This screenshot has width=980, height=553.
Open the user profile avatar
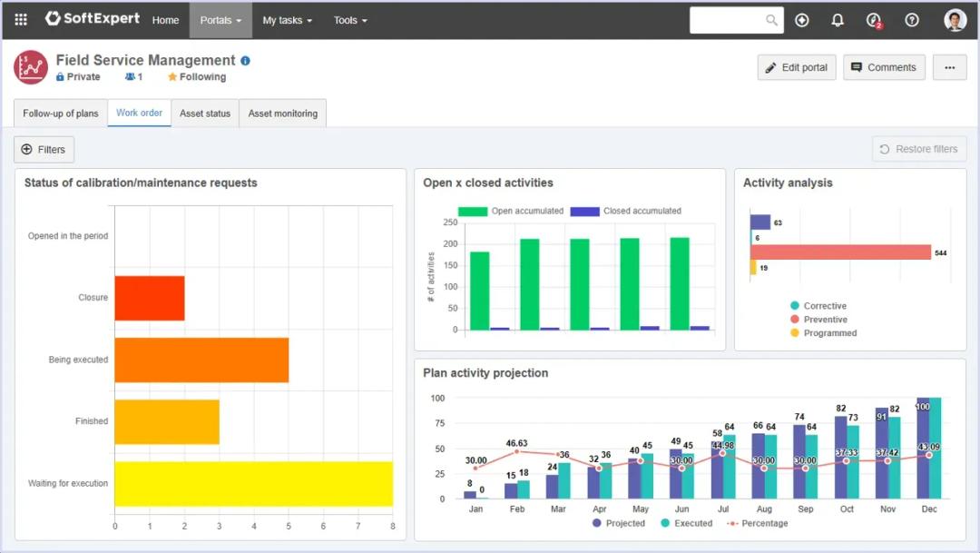[955, 20]
